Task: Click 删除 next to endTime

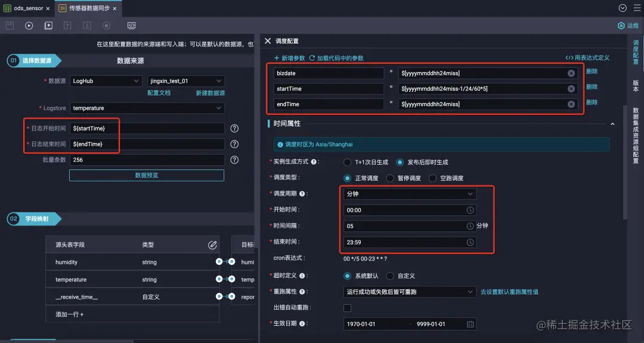Action: click(x=592, y=102)
